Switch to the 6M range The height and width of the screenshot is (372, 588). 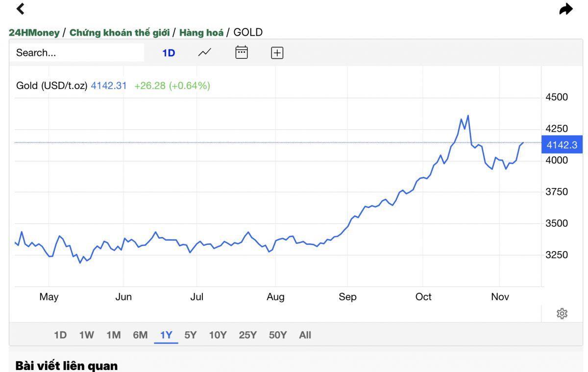pyautogui.click(x=140, y=335)
